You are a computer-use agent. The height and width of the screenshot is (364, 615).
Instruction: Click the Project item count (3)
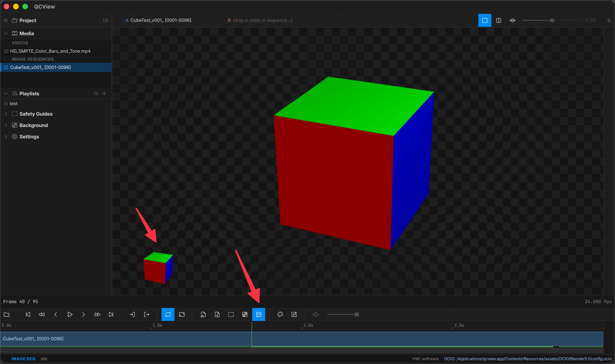(106, 20)
